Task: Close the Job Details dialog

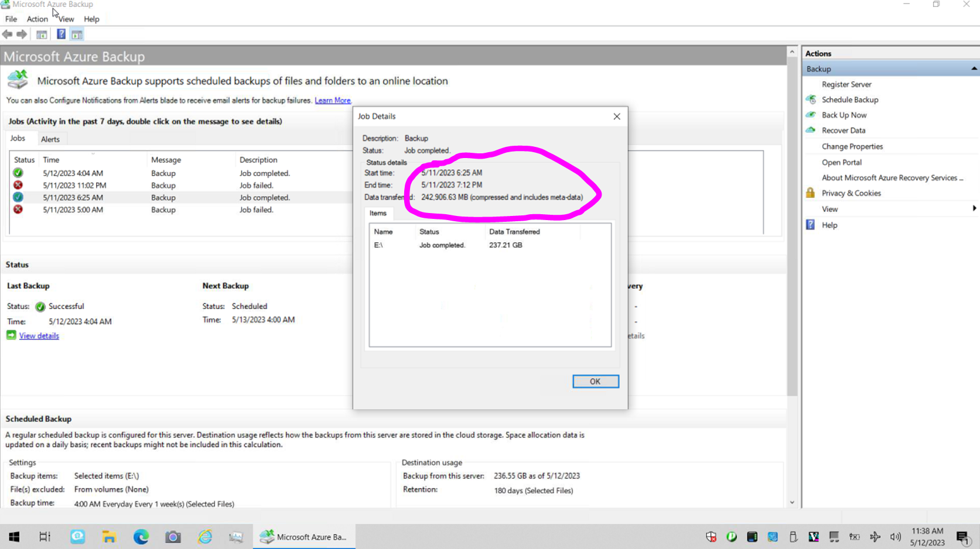Action: [617, 116]
